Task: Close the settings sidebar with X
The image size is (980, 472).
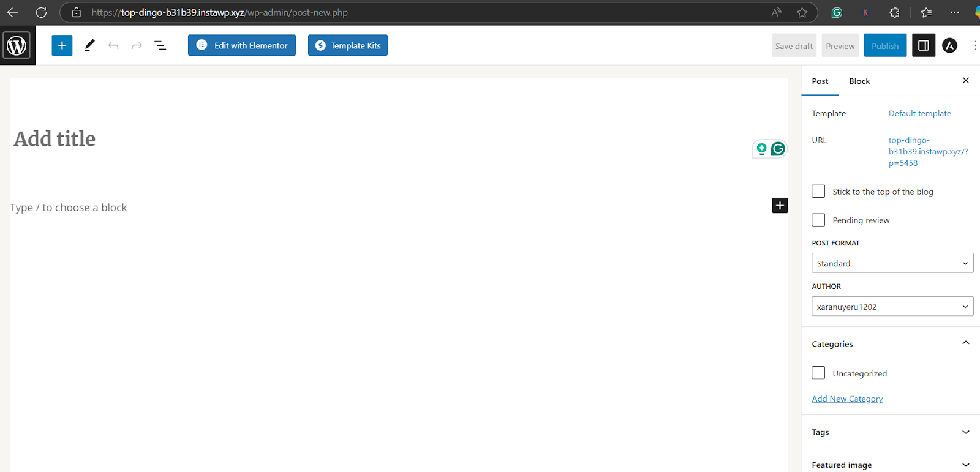Action: [966, 80]
